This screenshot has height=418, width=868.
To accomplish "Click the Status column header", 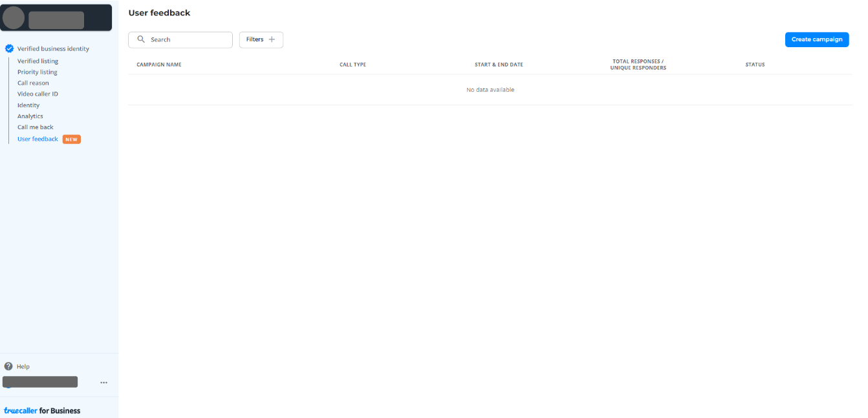I will pyautogui.click(x=755, y=65).
